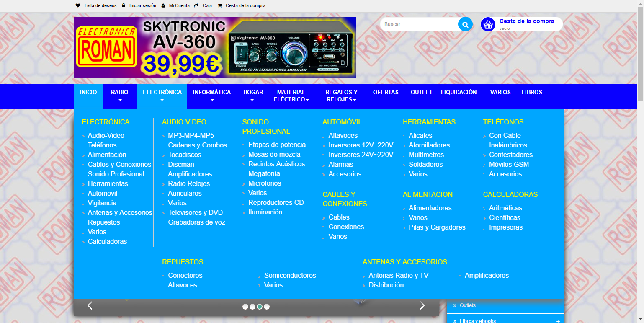Open the Liquidación menu item
This screenshot has width=644, height=323.
tap(459, 92)
